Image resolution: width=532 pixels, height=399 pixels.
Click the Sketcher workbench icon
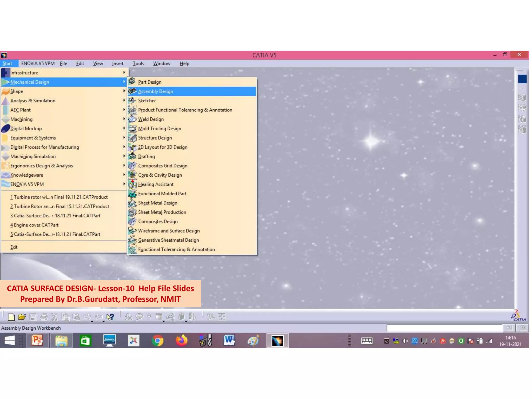pyautogui.click(x=132, y=100)
